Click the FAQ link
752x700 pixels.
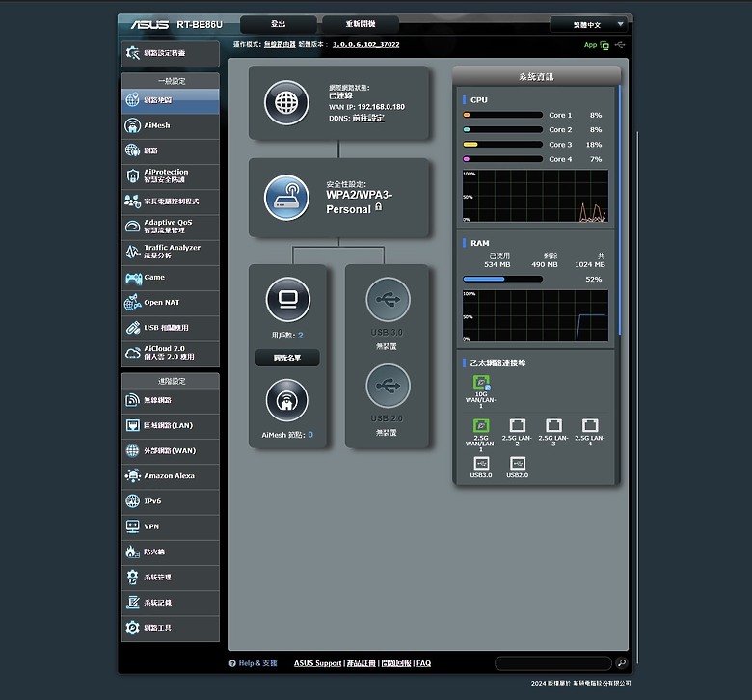[x=424, y=663]
